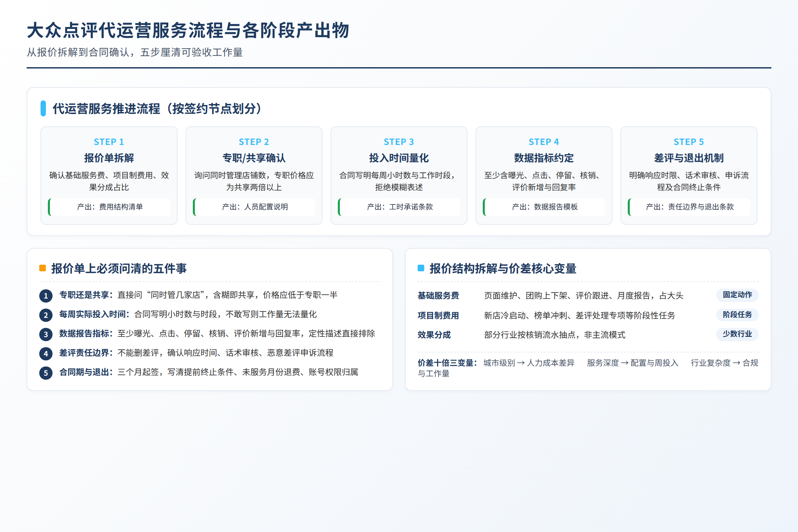
Task: Click the 产出：责任边界与退出条款 box
Action: (689, 207)
